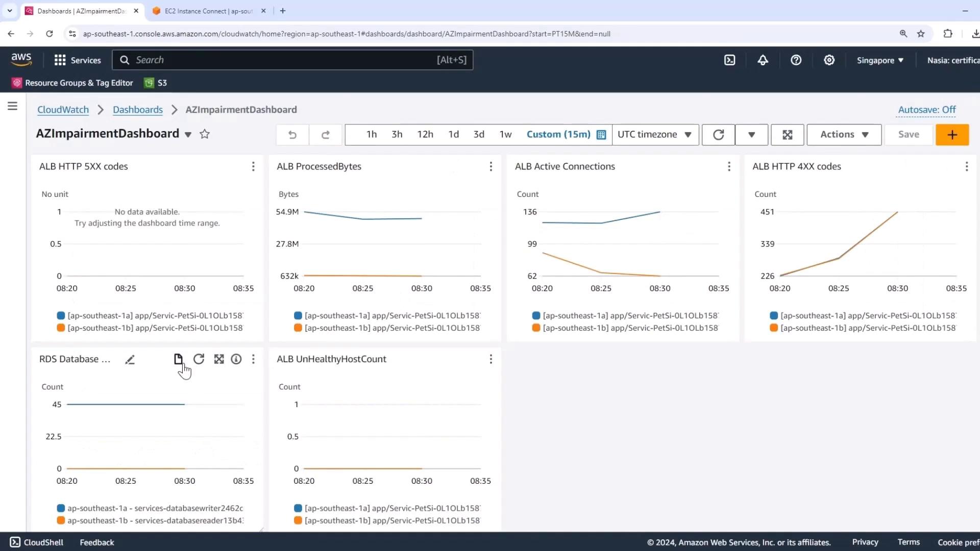The image size is (980, 551).
Task: Open widget menu for ALB UnHealthyHostCount
Action: pyautogui.click(x=491, y=359)
